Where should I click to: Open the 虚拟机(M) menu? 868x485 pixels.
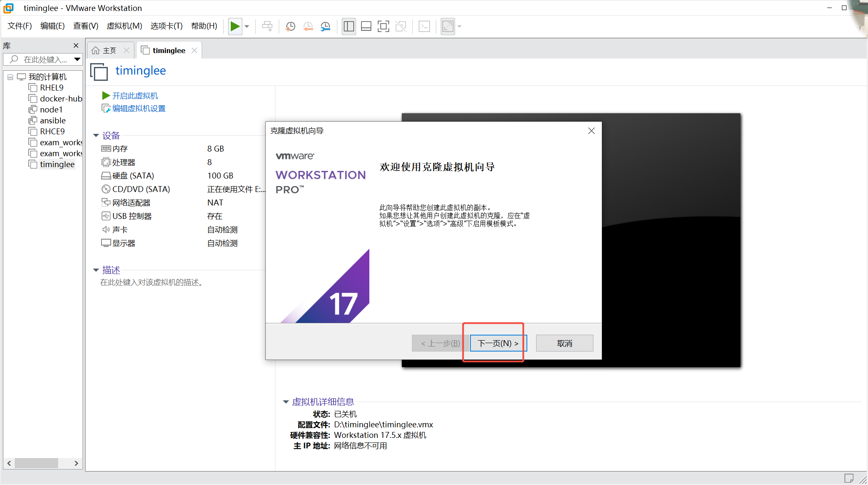124,26
